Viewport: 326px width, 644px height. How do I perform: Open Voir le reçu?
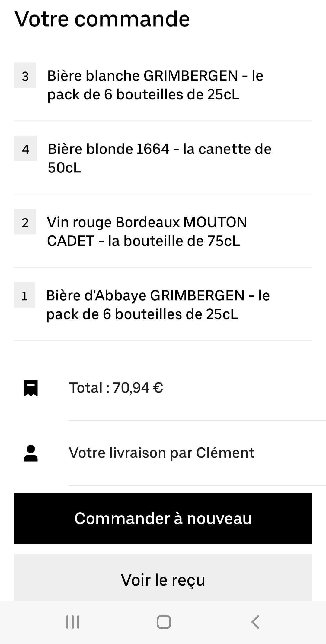coord(163,579)
